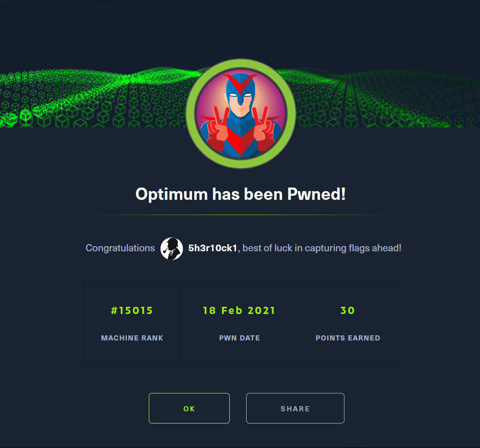This screenshot has width=480, height=448.
Task: Click the PWN DATE label
Action: (x=239, y=338)
